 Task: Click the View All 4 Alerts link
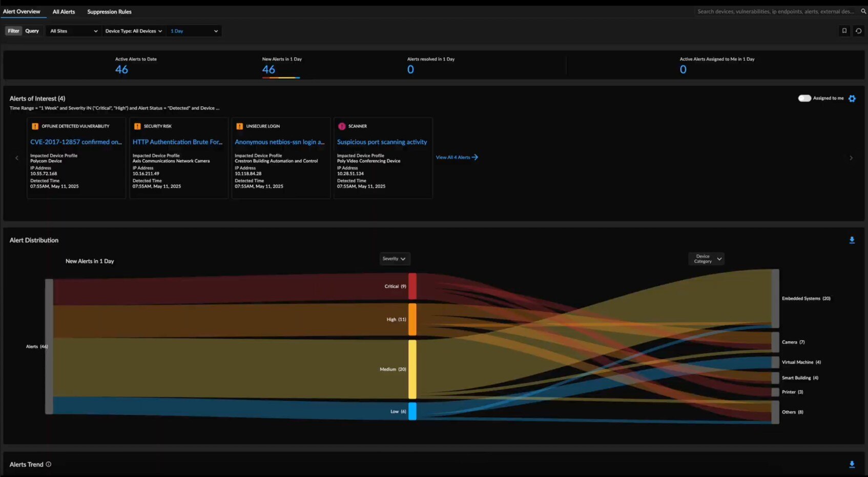coord(453,157)
